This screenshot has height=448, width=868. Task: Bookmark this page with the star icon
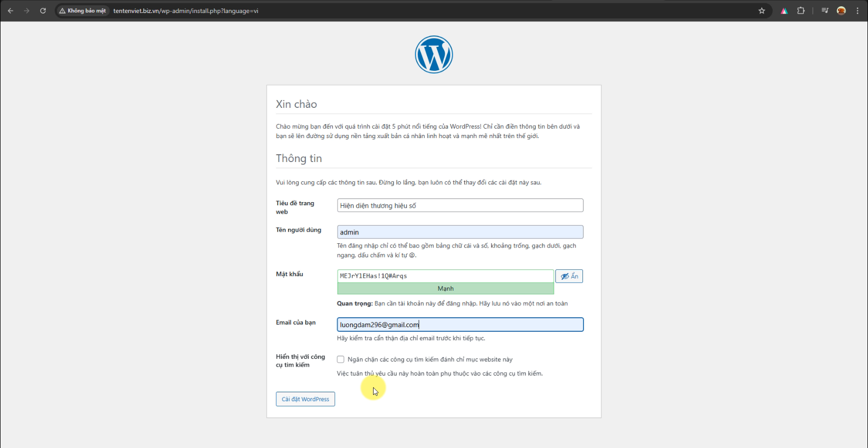pos(762,10)
